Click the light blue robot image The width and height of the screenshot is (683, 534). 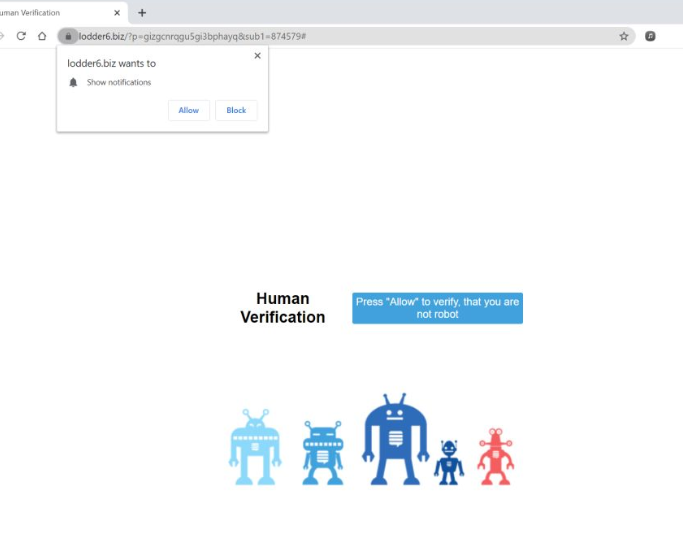[x=255, y=447]
